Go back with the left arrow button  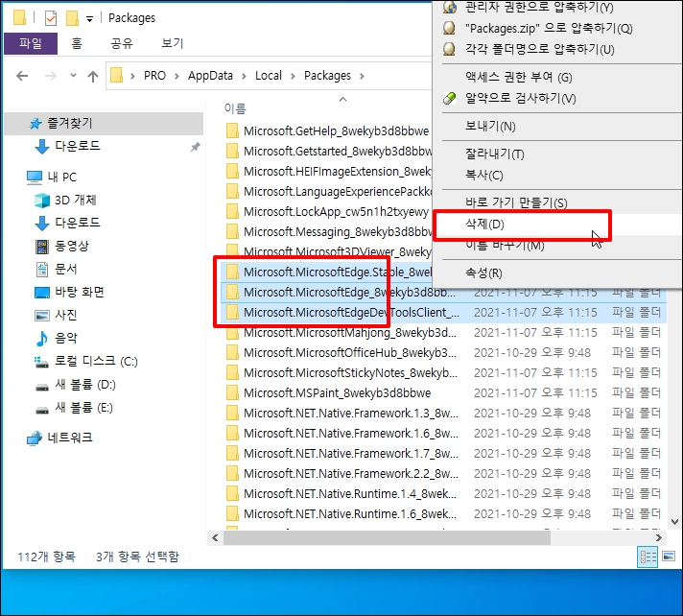[22, 76]
